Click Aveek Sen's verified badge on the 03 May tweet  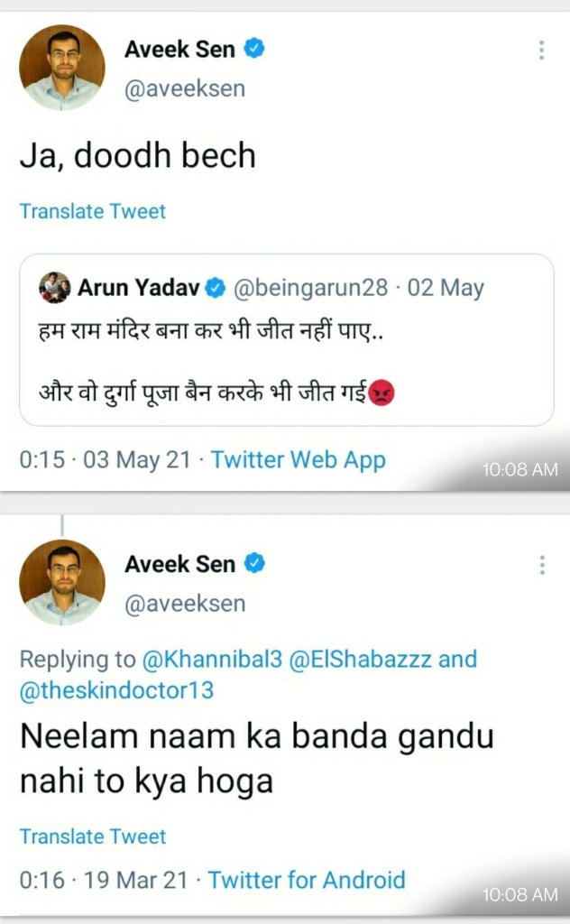tap(255, 50)
